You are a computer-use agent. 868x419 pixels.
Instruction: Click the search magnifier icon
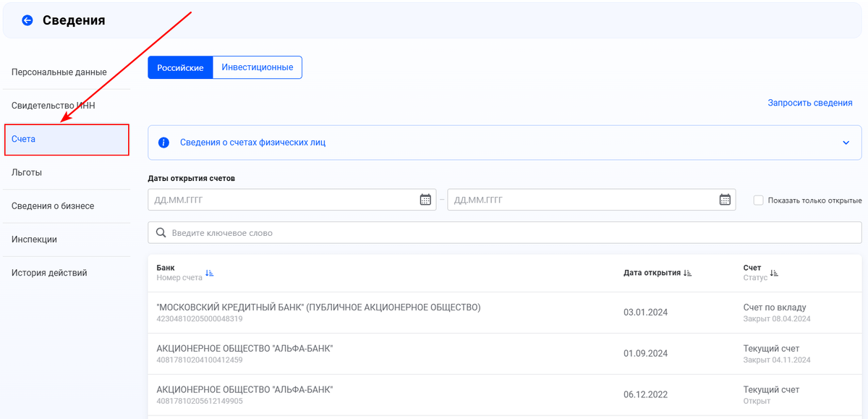161,233
